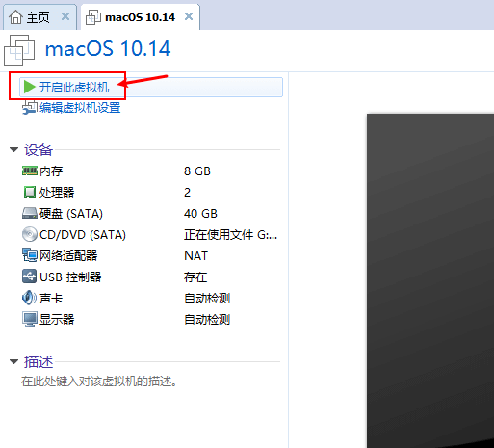Click the hard disk (SATA) drive icon
Image resolution: width=494 pixels, height=448 pixels.
pos(30,213)
